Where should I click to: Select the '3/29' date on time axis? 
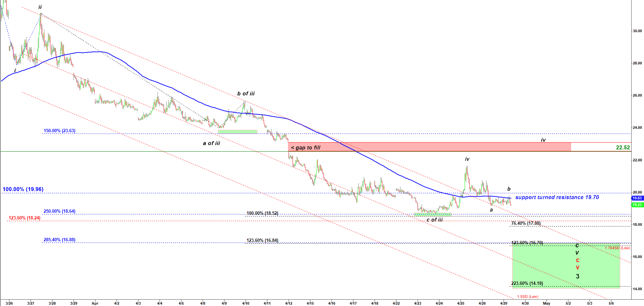(x=74, y=303)
